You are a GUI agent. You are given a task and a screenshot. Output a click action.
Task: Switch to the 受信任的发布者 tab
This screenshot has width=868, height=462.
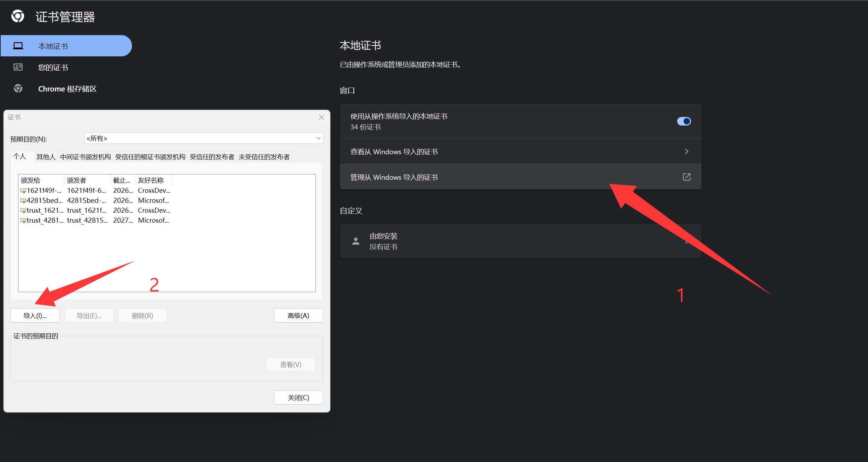[x=212, y=157]
